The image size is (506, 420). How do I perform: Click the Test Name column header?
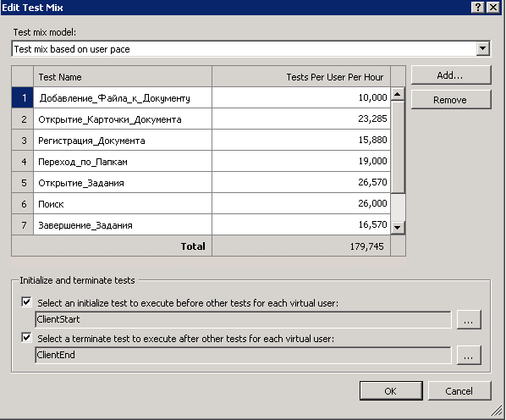point(123,77)
